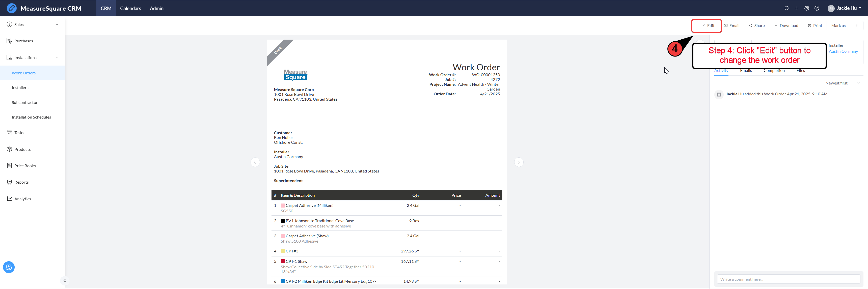Open the help question mark icon

tap(817, 8)
